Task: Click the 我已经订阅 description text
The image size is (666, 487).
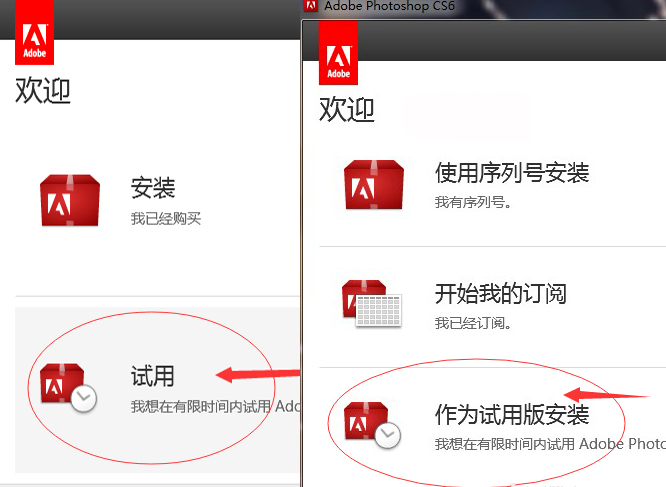Action: [x=473, y=323]
